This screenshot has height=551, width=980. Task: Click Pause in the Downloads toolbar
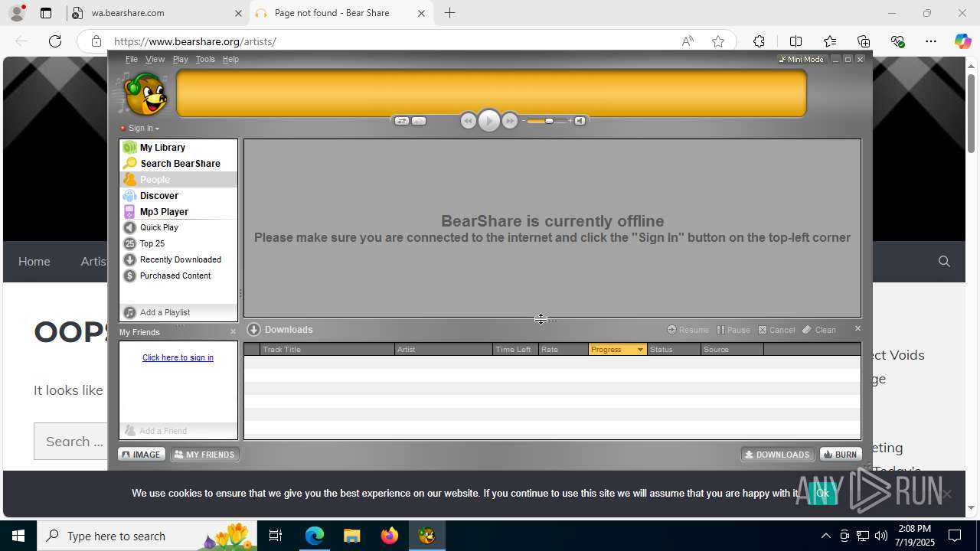pos(733,330)
